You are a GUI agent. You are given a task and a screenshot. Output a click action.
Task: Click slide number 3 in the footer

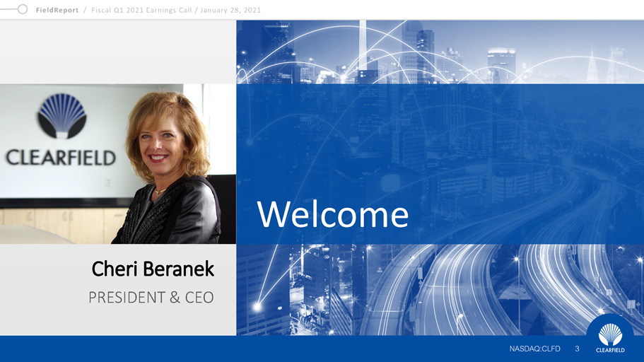(577, 349)
